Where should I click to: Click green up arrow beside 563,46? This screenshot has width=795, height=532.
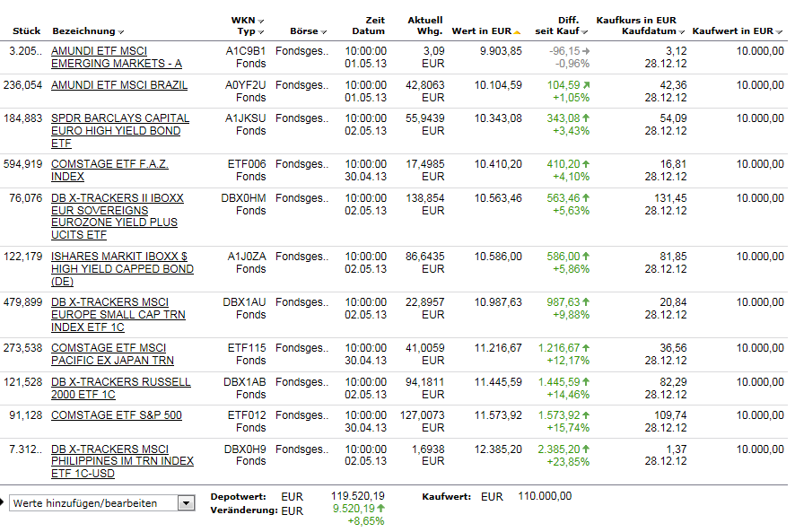pyautogui.click(x=586, y=198)
